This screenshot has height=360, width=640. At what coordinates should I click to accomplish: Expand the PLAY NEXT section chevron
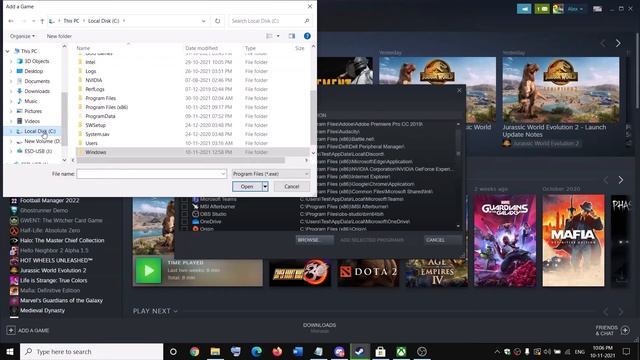point(176,311)
